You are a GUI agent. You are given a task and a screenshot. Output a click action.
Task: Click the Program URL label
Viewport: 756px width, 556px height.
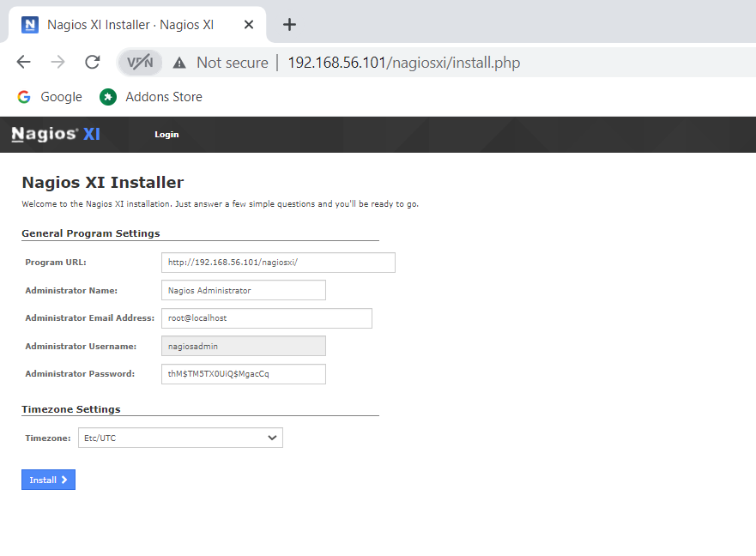point(56,263)
